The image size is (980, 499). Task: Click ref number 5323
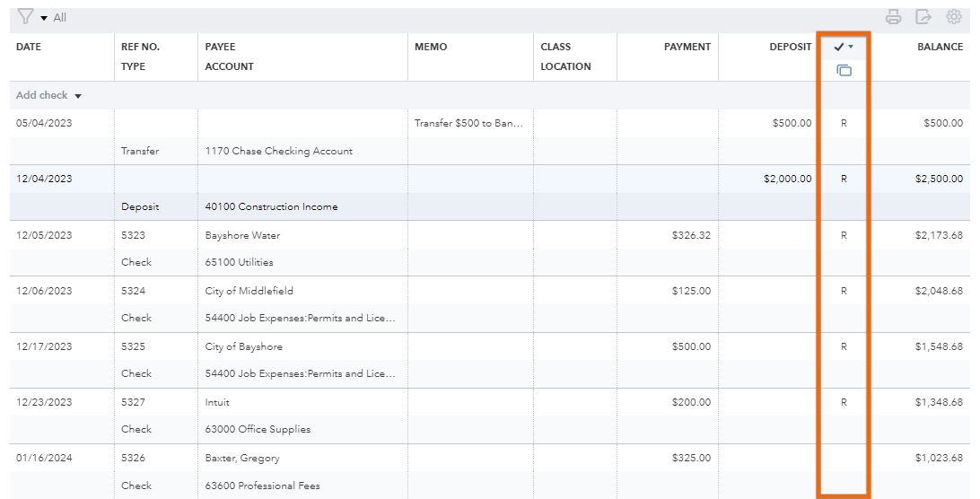point(133,236)
